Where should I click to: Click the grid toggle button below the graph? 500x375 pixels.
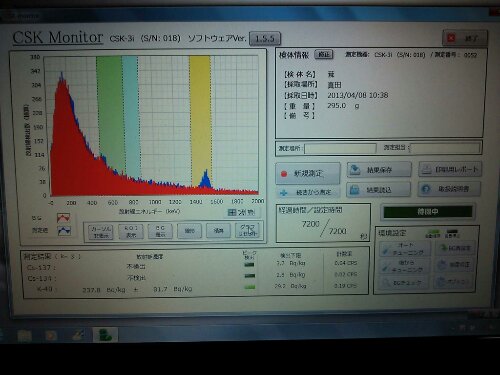pos(241,212)
